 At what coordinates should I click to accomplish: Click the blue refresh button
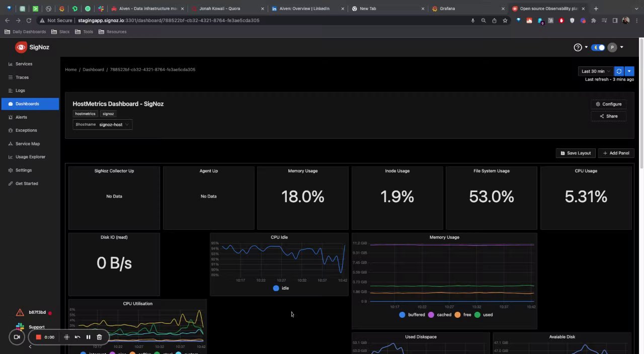click(619, 71)
